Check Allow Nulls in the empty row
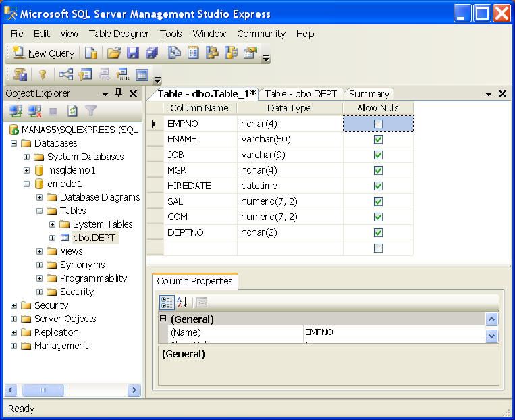 click(378, 248)
